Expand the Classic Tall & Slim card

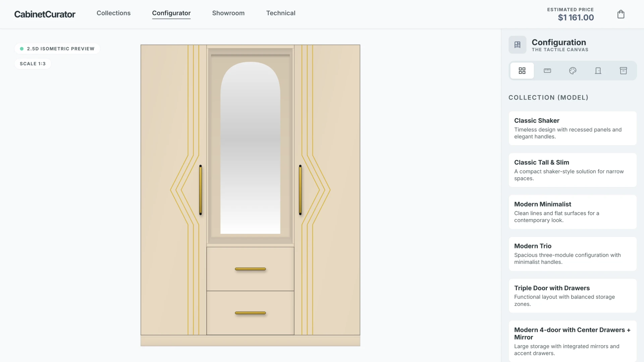[x=572, y=170]
